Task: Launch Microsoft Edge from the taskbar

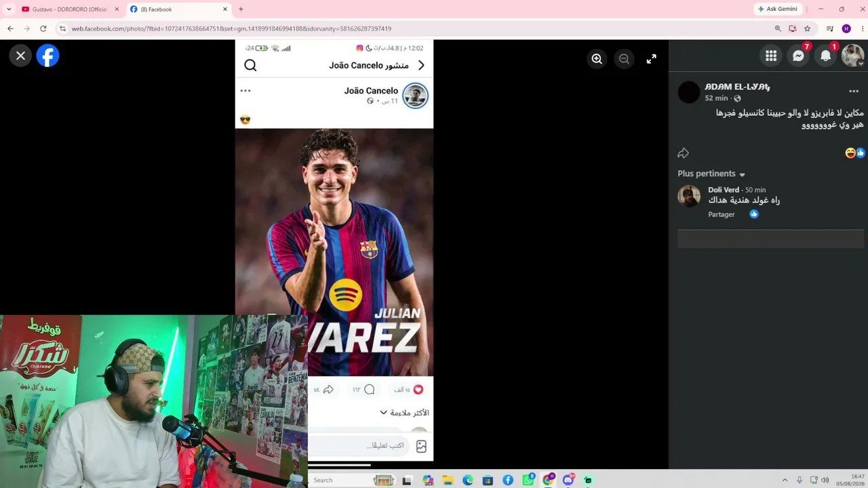Action: [x=468, y=481]
